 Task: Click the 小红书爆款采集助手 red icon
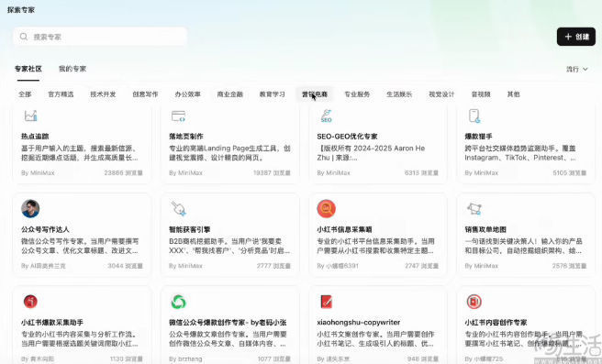coord(30,302)
